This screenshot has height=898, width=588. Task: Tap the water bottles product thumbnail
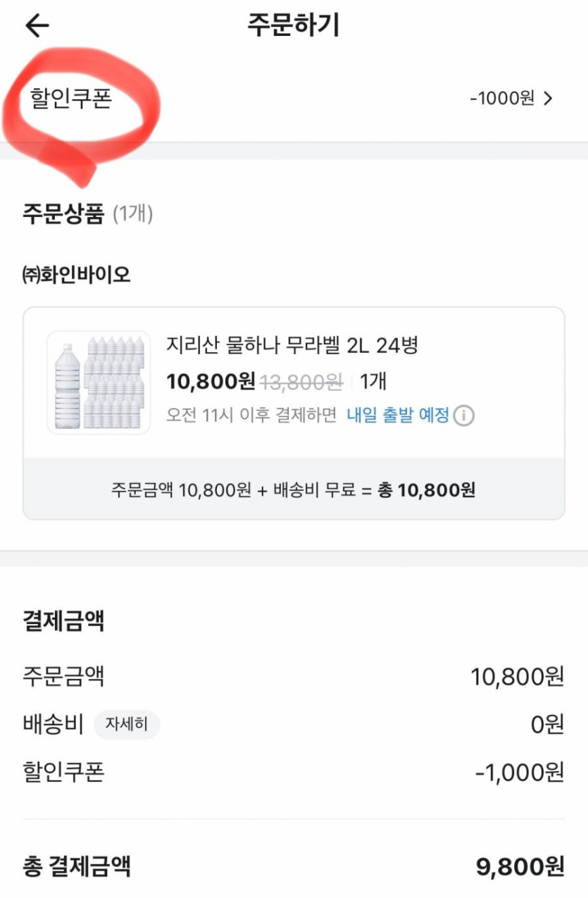click(99, 382)
